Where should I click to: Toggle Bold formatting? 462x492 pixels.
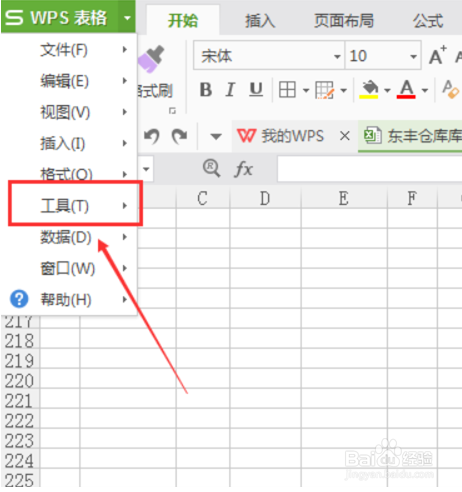point(206,90)
